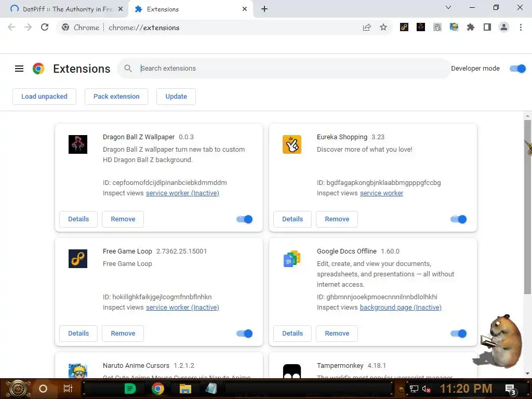The image size is (532, 399).
Task: Remove the Dragon Ball Z Wallpaper extension
Action: 123,219
